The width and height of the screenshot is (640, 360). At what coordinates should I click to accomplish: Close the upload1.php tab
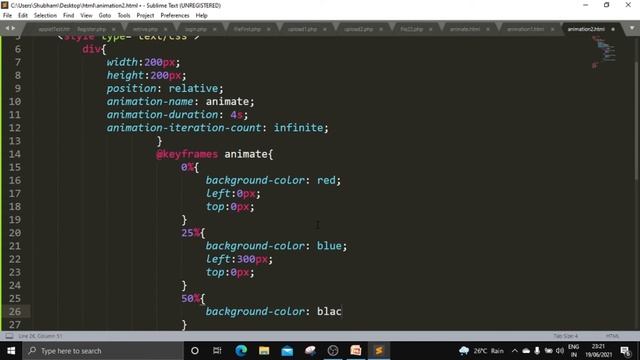[325, 29]
